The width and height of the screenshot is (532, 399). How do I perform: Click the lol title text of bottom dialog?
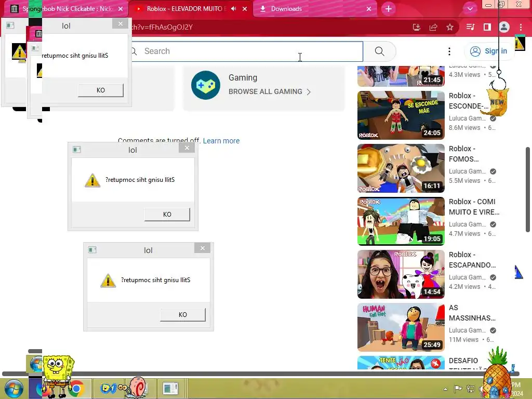click(148, 250)
